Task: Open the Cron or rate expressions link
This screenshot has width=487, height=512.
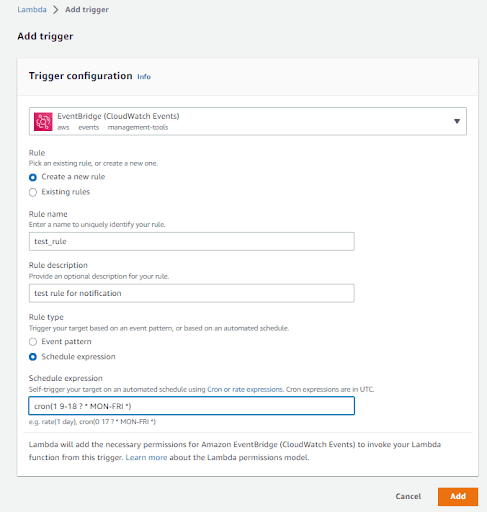Action: point(245,389)
